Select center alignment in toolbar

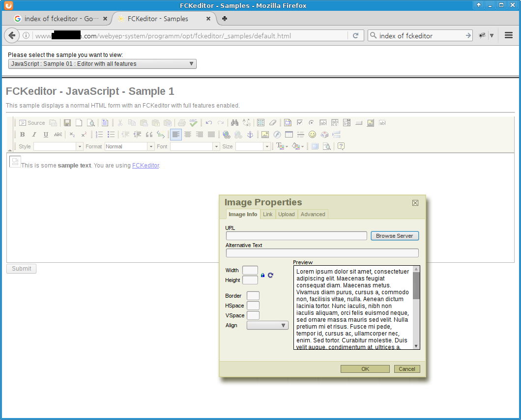coord(188,135)
